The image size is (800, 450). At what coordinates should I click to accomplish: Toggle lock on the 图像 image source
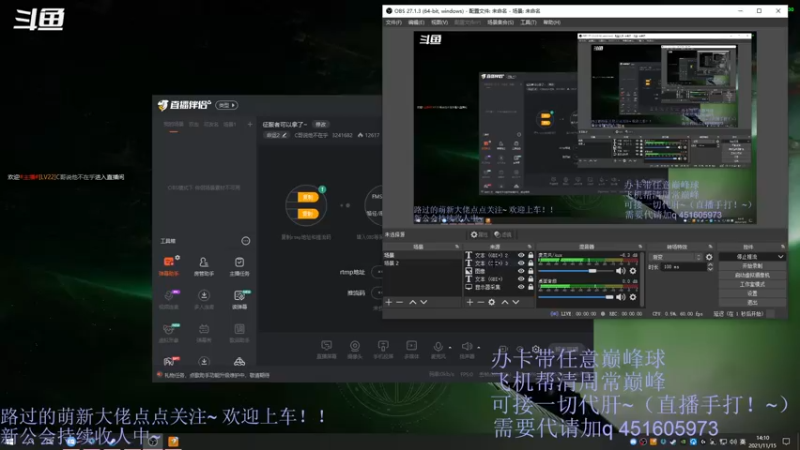pos(531,271)
